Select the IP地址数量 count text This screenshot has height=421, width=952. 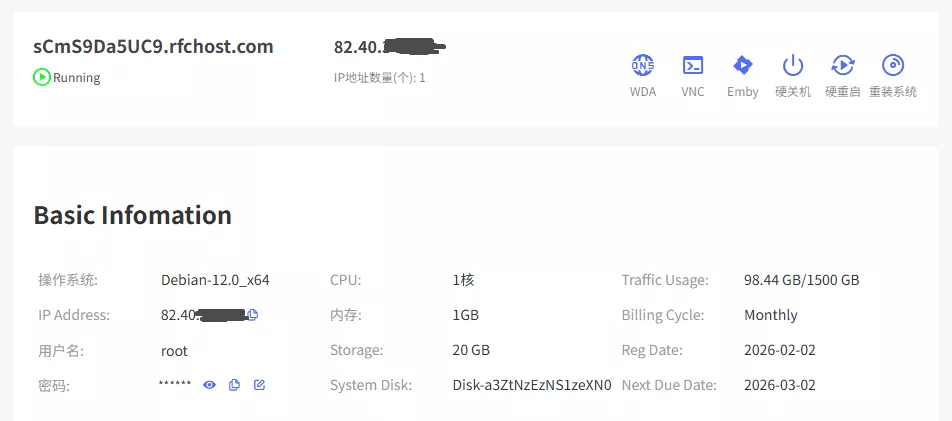point(380,77)
